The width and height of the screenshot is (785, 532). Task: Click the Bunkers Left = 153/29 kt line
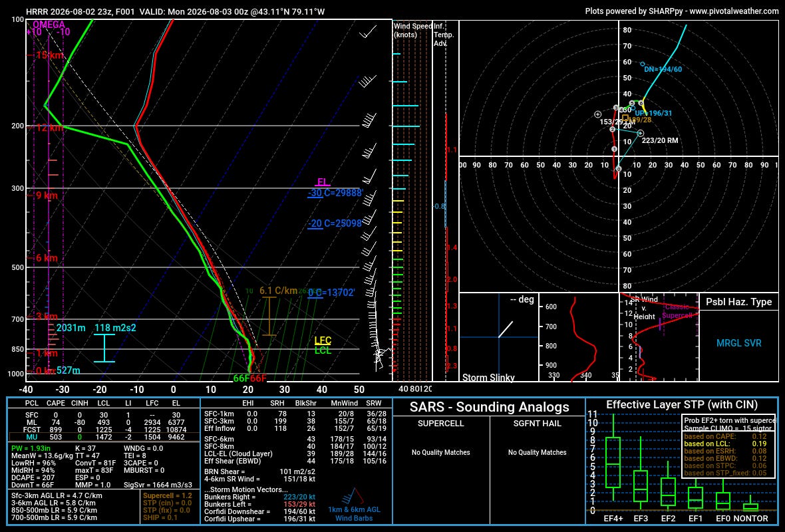(x=260, y=504)
